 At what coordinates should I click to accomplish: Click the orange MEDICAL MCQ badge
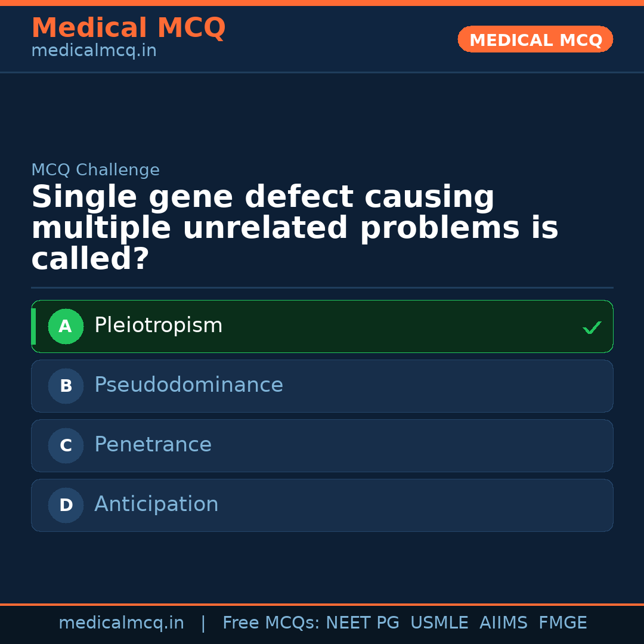tap(535, 39)
